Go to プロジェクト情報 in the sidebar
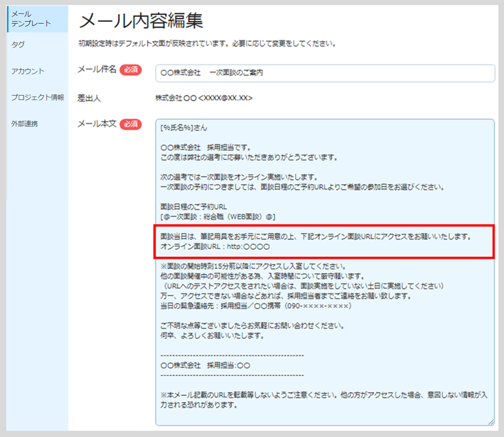The width and height of the screenshot is (504, 437). 38,97
